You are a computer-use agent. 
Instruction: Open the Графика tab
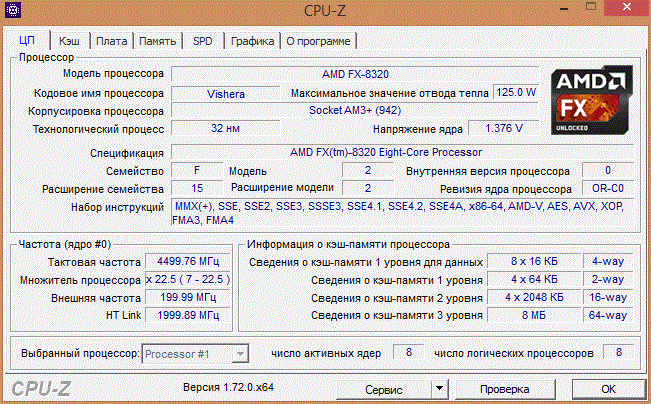[x=252, y=41]
